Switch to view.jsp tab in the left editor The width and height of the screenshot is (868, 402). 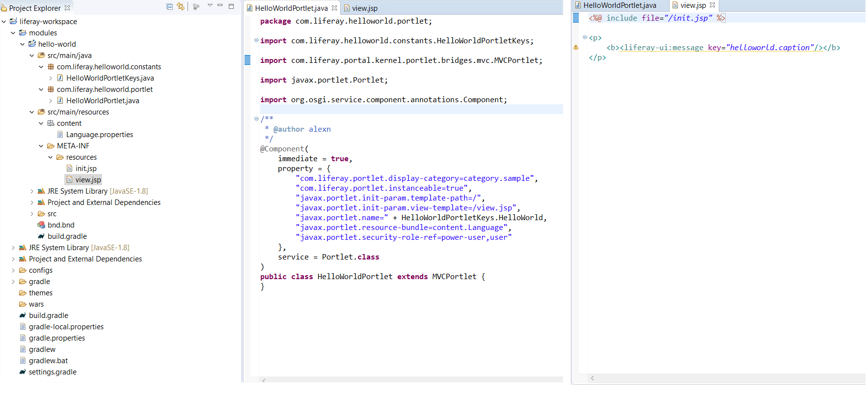coord(364,8)
